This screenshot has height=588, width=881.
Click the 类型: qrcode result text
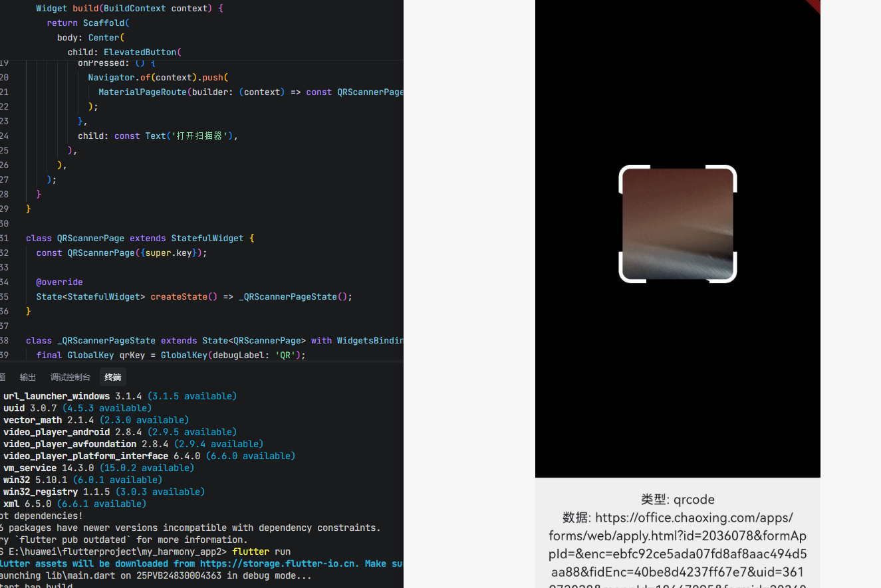[x=678, y=500]
